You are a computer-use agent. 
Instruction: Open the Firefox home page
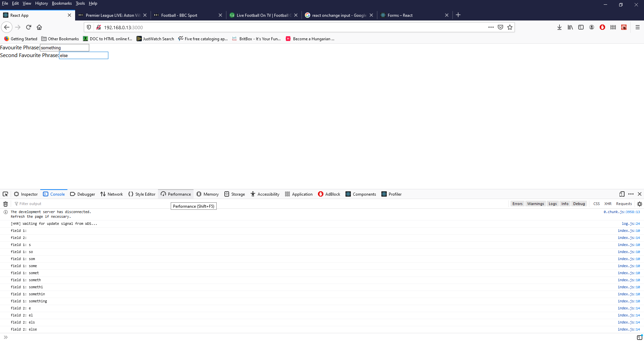pyautogui.click(x=39, y=27)
